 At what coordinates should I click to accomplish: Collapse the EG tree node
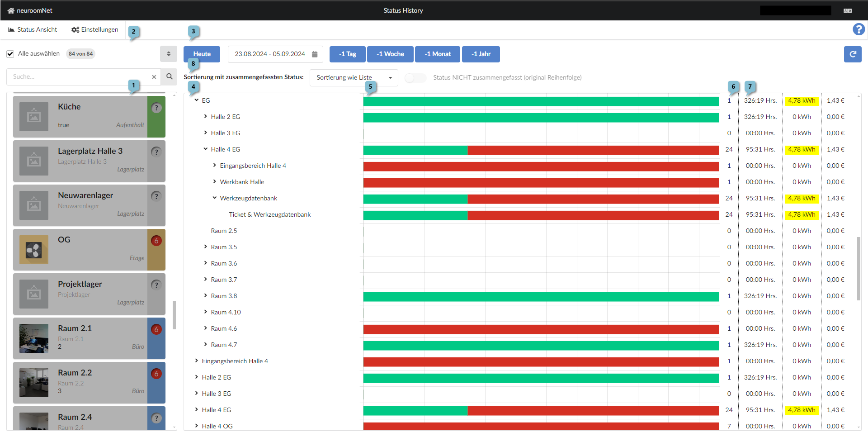(x=197, y=100)
